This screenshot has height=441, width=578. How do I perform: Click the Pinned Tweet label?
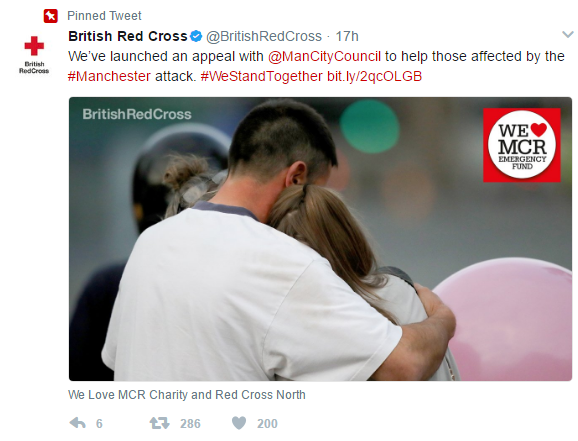[x=104, y=16]
